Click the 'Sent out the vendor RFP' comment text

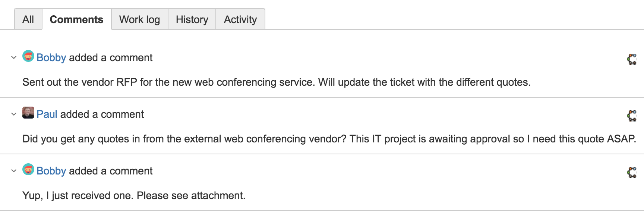pyautogui.click(x=276, y=82)
